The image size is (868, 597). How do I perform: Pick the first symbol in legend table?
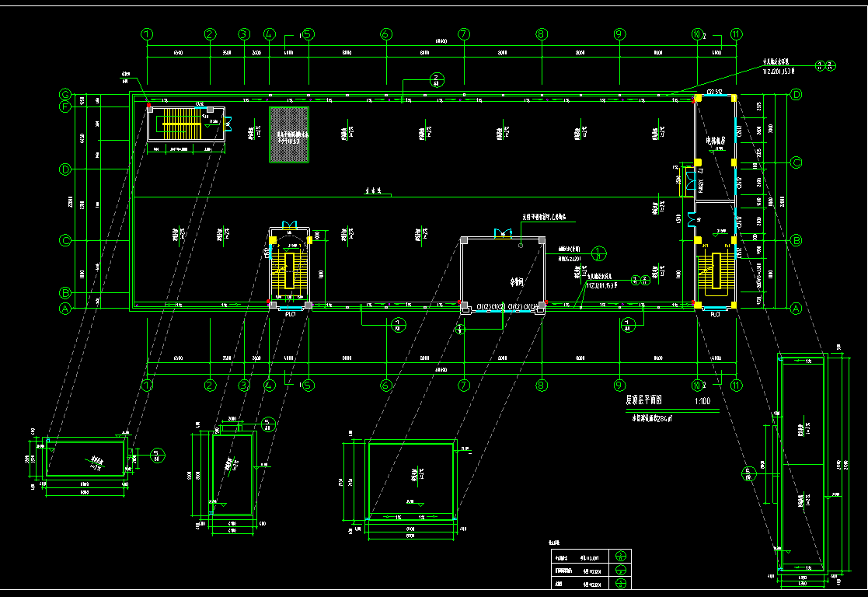[x=620, y=556]
